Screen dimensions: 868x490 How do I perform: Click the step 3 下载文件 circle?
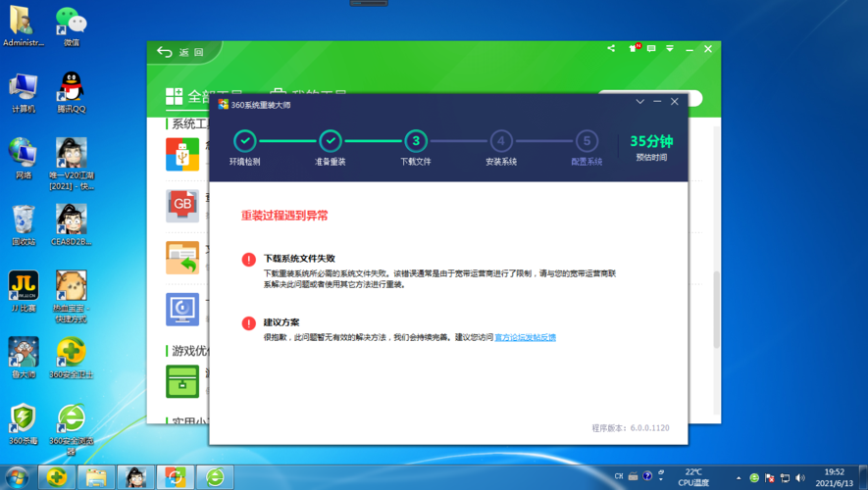click(x=416, y=141)
